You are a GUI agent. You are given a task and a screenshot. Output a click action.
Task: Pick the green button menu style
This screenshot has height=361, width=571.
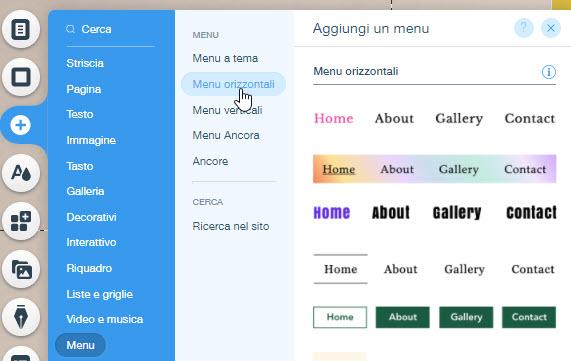click(x=434, y=317)
